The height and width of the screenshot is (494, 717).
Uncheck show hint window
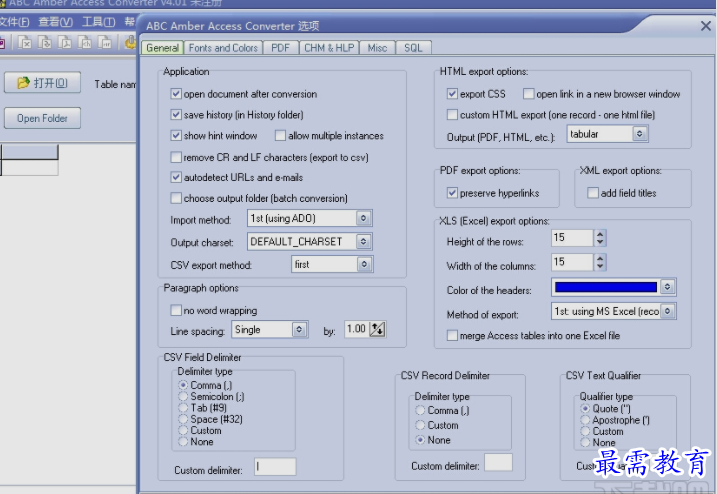(176, 135)
